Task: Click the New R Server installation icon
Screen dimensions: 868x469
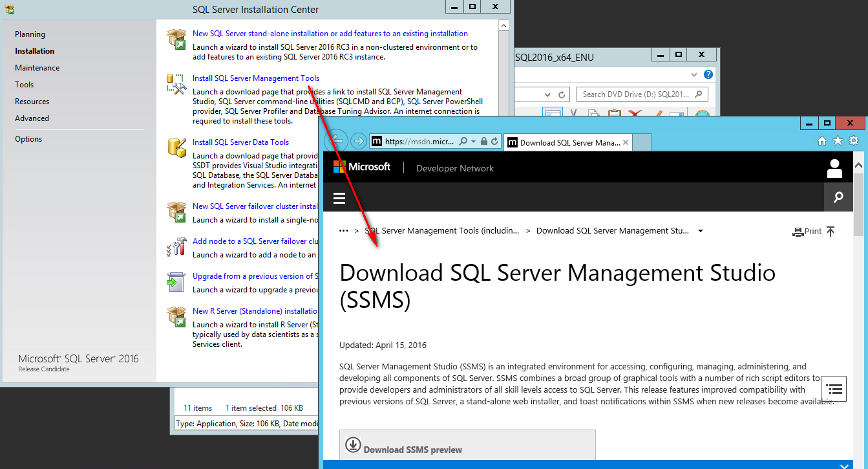Action: [x=176, y=316]
